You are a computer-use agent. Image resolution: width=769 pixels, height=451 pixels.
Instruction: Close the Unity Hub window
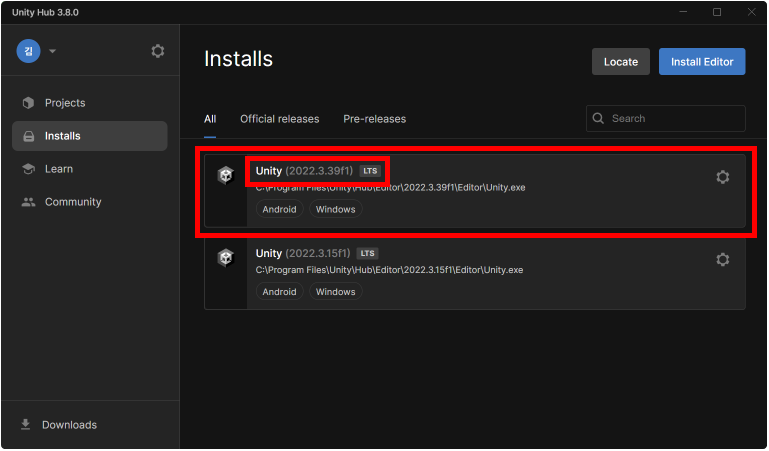tap(751, 12)
